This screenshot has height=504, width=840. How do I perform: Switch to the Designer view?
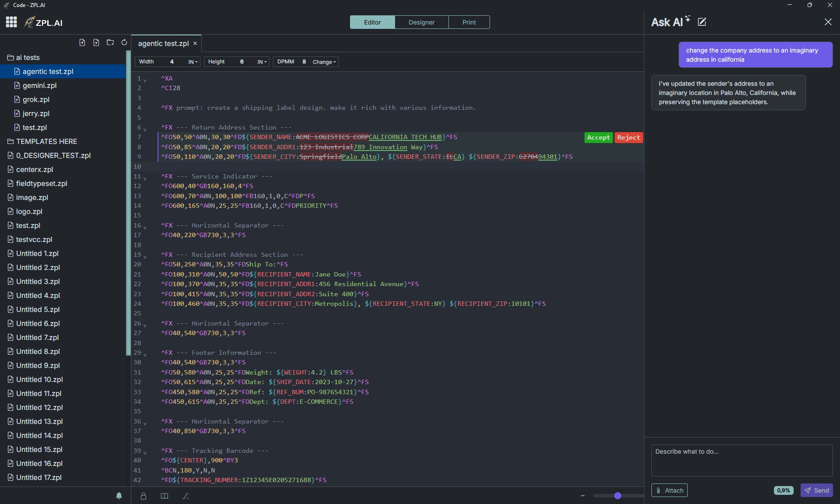[x=421, y=22]
